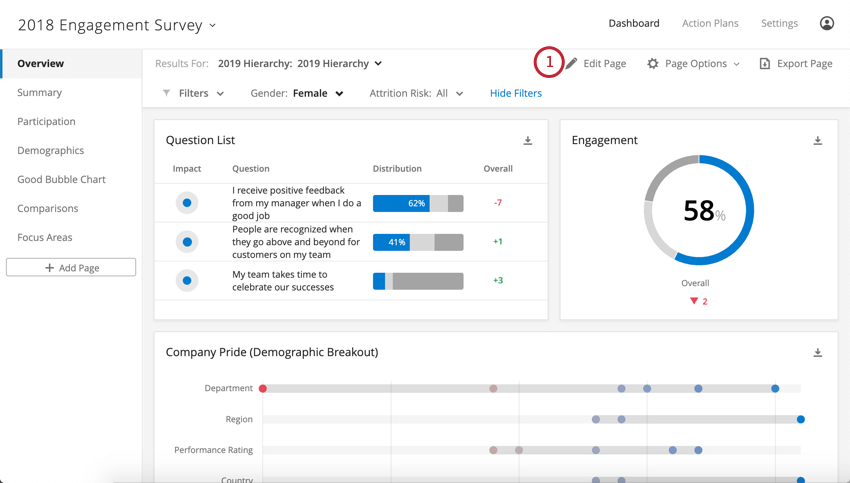
Task: Click the red Department data point
Action: point(263,389)
